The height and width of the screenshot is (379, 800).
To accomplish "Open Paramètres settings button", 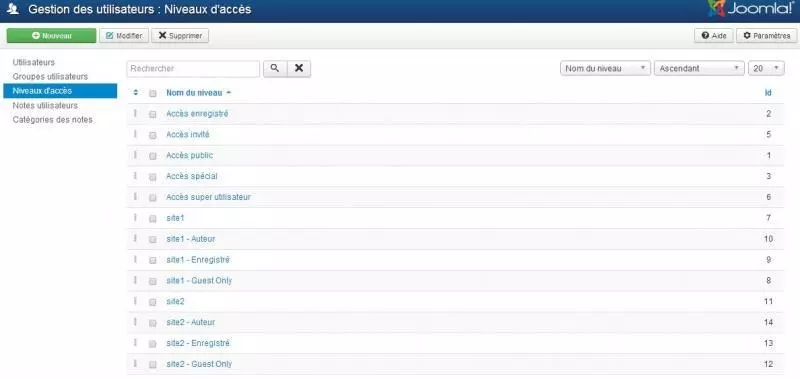I will (x=766, y=36).
